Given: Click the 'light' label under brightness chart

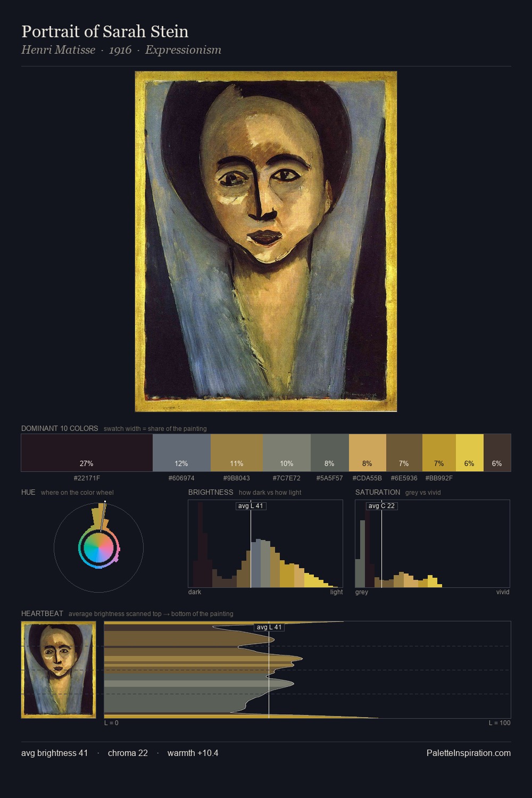Looking at the screenshot, I should (x=336, y=592).
